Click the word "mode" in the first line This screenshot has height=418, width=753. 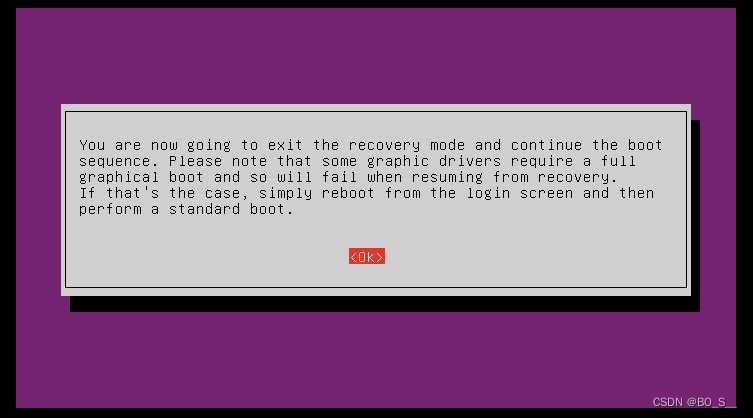click(448, 145)
